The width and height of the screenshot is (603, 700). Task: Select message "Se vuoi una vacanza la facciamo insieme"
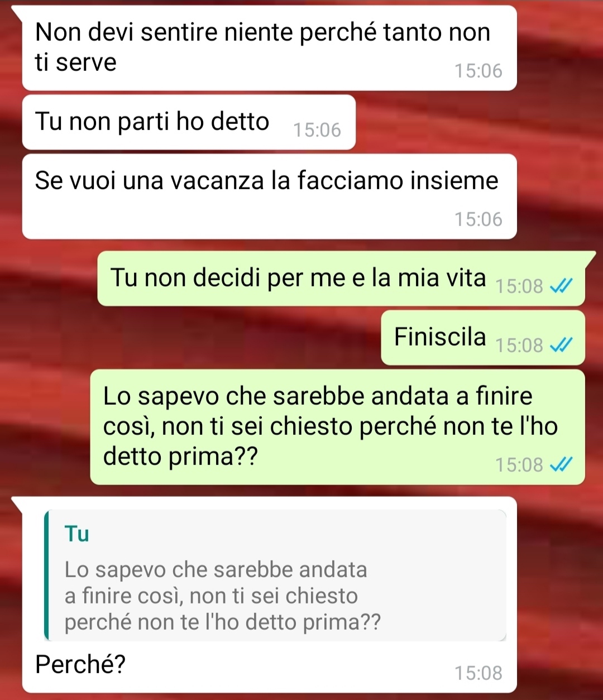tap(269, 196)
